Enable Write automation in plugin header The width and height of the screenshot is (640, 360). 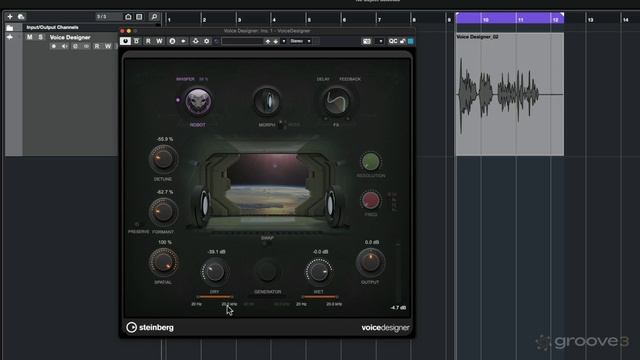click(159, 41)
